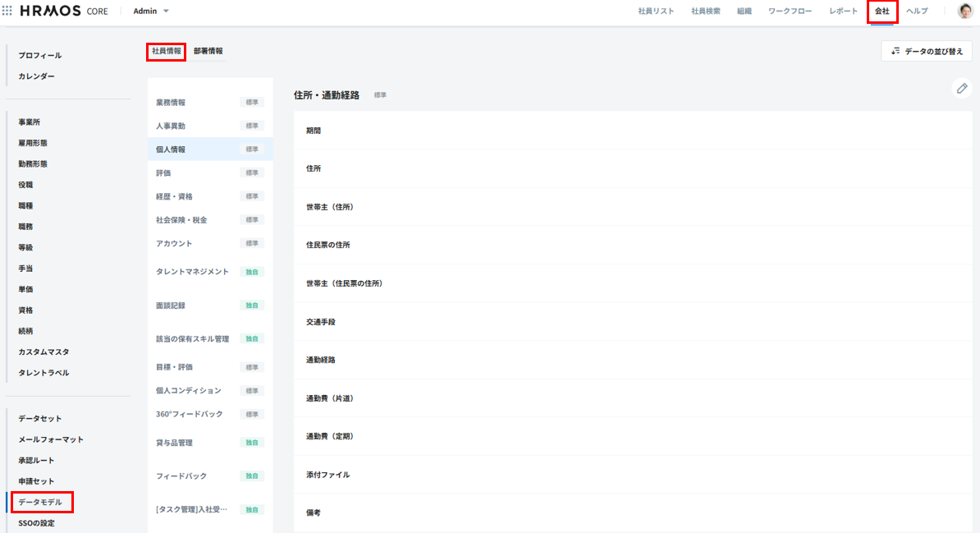Viewport: 980px width, 533px height.
Task: Open カスタムマスタ in the sidebar
Action: click(44, 352)
